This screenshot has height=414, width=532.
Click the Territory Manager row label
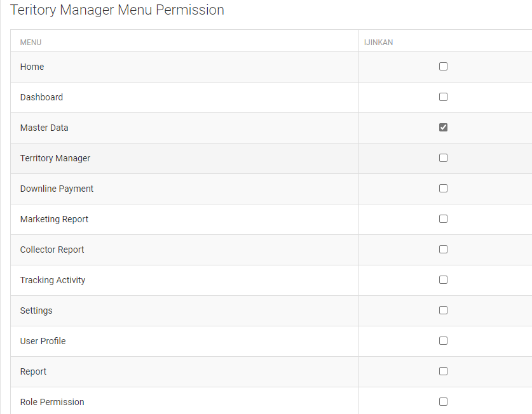(x=55, y=158)
